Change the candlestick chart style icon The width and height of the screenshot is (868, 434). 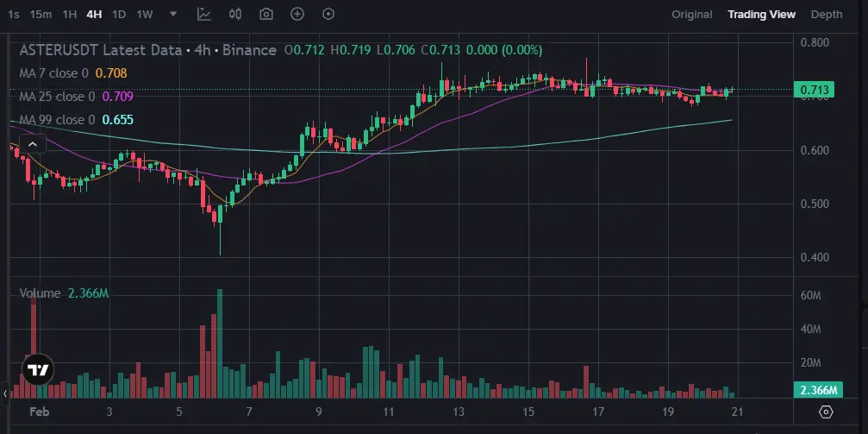[x=235, y=15]
